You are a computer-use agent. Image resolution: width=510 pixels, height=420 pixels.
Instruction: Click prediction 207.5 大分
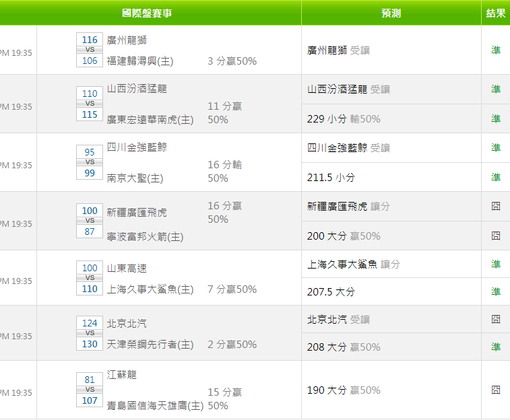click(331, 291)
